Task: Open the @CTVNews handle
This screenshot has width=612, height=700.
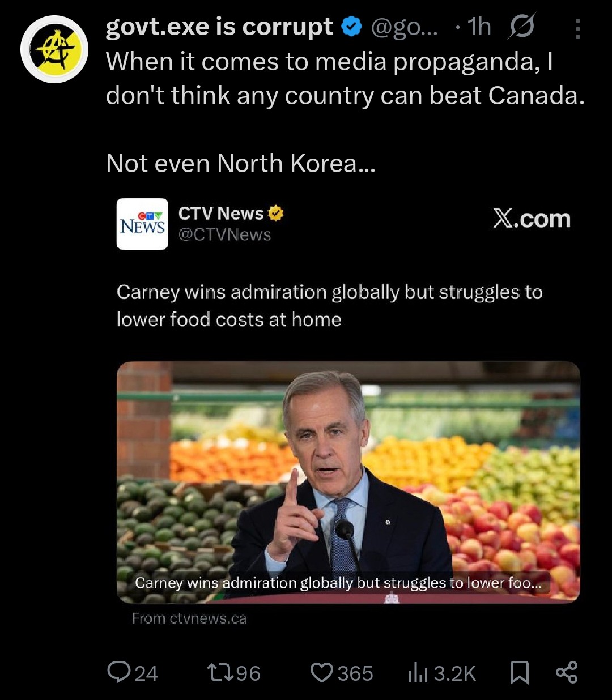Action: (x=225, y=234)
